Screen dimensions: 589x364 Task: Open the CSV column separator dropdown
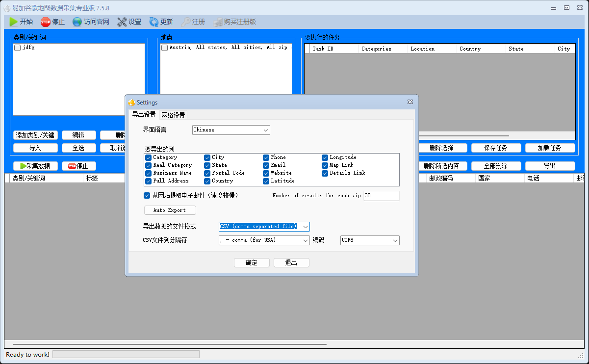(x=264, y=240)
